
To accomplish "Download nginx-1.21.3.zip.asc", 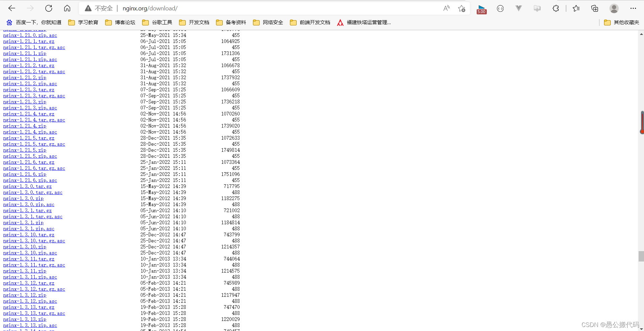I will click(30, 108).
